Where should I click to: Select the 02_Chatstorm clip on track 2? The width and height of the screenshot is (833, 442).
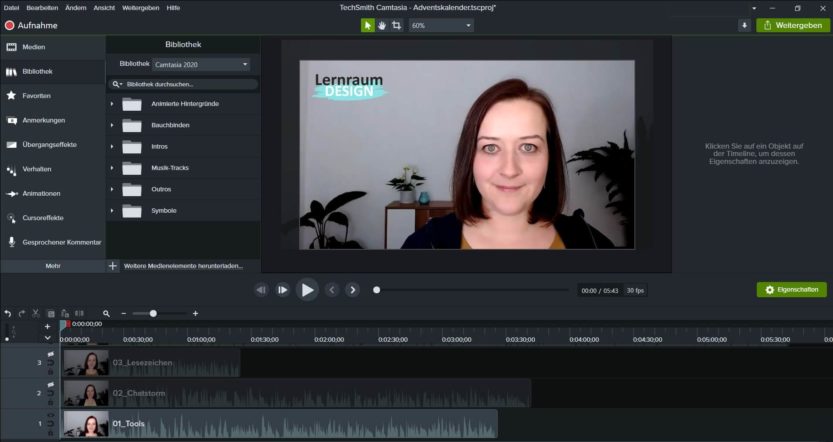tap(296, 394)
